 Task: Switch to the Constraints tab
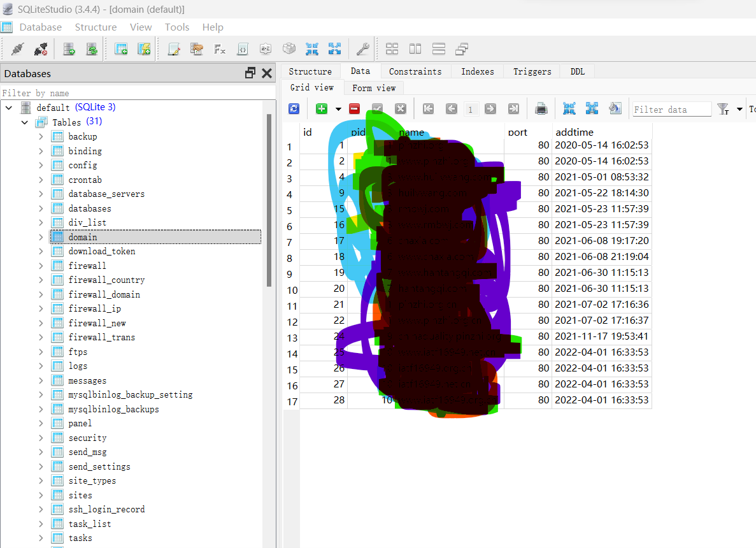coord(415,71)
